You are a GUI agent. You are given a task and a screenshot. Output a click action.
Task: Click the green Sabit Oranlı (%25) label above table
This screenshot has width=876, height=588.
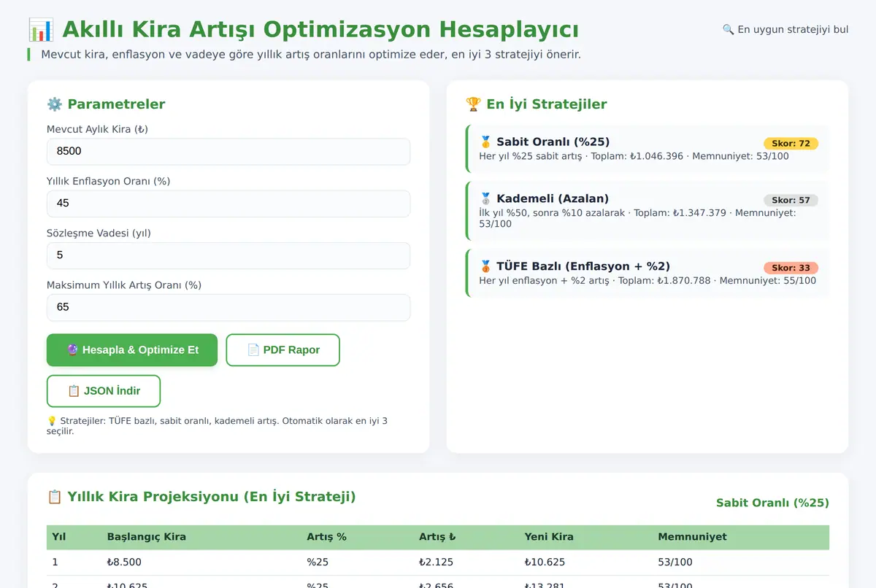(772, 503)
